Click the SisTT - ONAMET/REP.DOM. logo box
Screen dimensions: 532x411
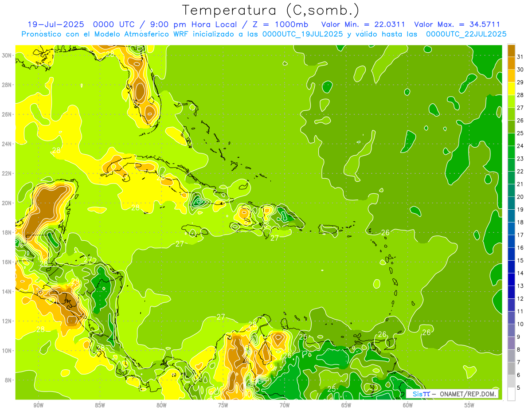pyautogui.click(x=453, y=394)
